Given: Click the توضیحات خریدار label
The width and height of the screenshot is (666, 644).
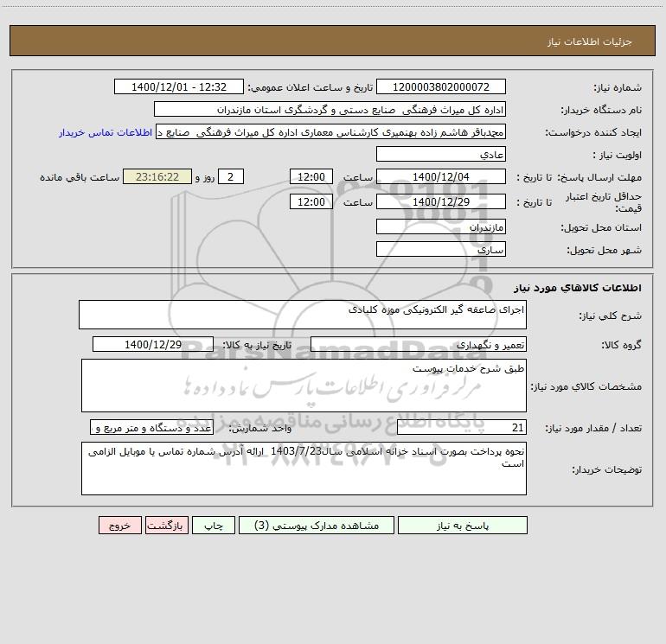Looking at the screenshot, I should click(607, 469).
